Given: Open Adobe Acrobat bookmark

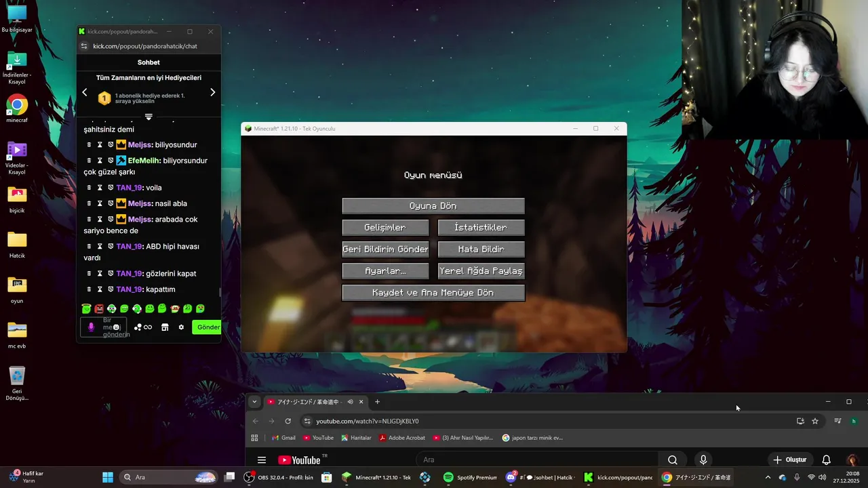Looking at the screenshot, I should pos(402,438).
